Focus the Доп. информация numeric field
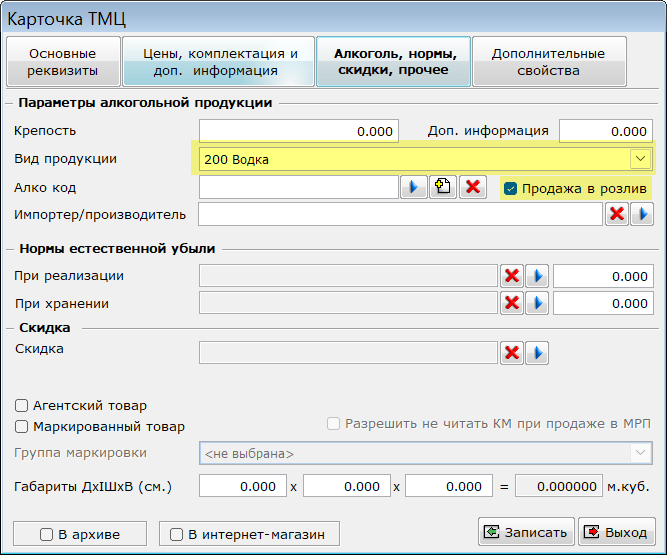The height and width of the screenshot is (555, 667). pyautogui.click(x=606, y=131)
